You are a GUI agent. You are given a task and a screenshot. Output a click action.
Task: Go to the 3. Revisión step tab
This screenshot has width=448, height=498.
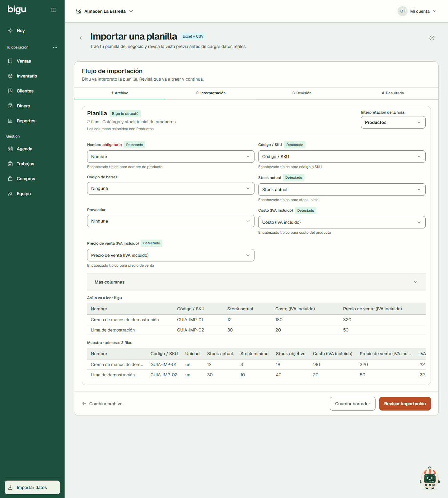tap(302, 93)
